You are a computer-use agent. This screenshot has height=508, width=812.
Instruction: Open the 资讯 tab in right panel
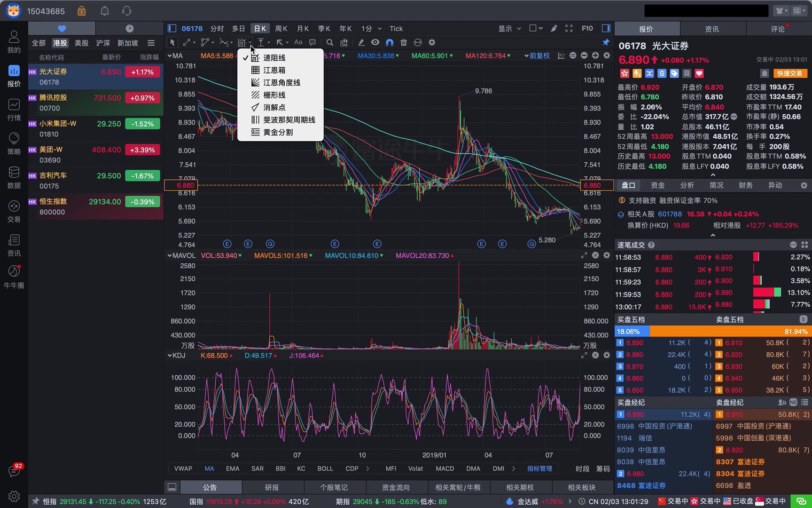tap(712, 29)
